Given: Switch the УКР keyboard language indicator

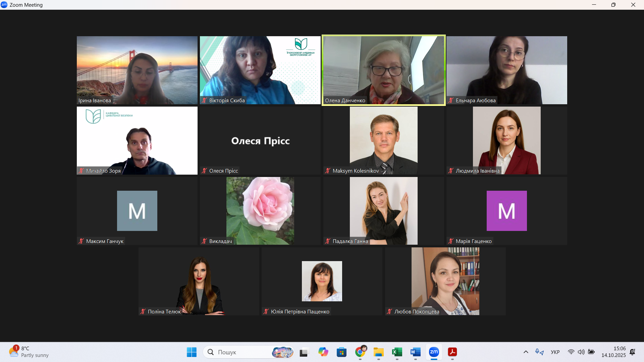Looking at the screenshot, I should 555,352.
